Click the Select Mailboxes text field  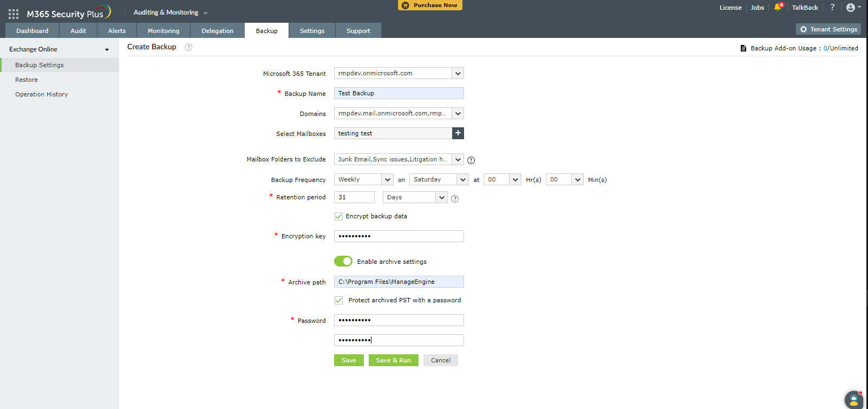393,133
